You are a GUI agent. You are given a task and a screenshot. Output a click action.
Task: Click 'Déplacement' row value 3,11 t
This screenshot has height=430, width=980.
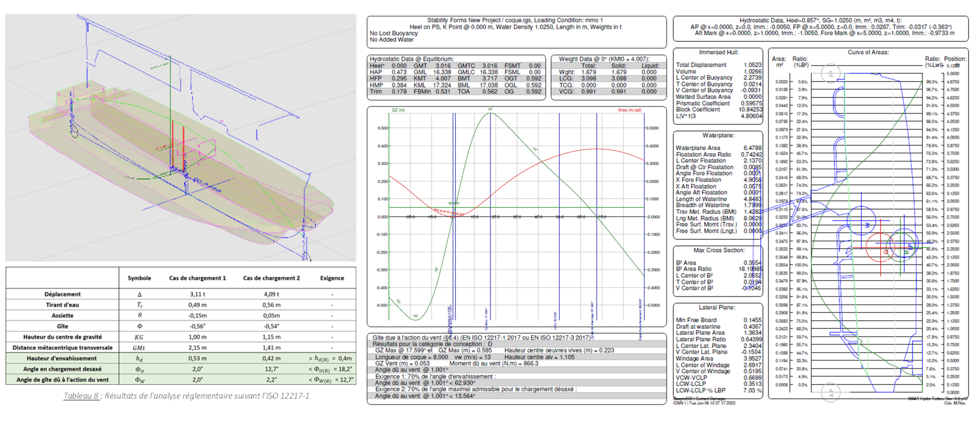pos(198,294)
